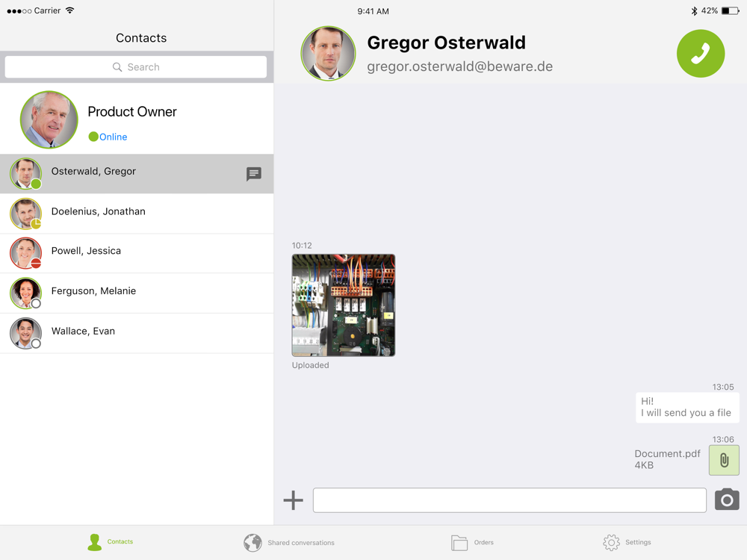The width and height of the screenshot is (747, 560).
Task: Click the 10:12 message timestamp
Action: pyautogui.click(x=302, y=246)
